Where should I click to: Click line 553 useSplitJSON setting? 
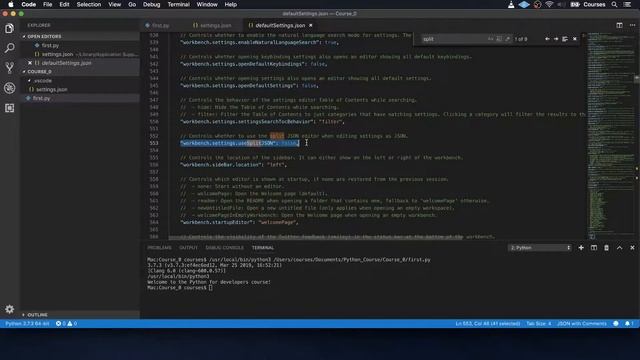[240, 143]
